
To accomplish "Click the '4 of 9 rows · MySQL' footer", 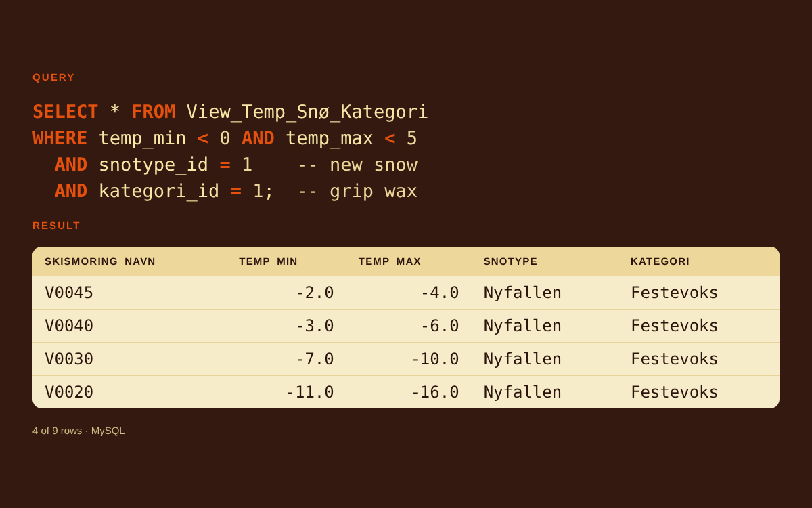I will (78, 431).
